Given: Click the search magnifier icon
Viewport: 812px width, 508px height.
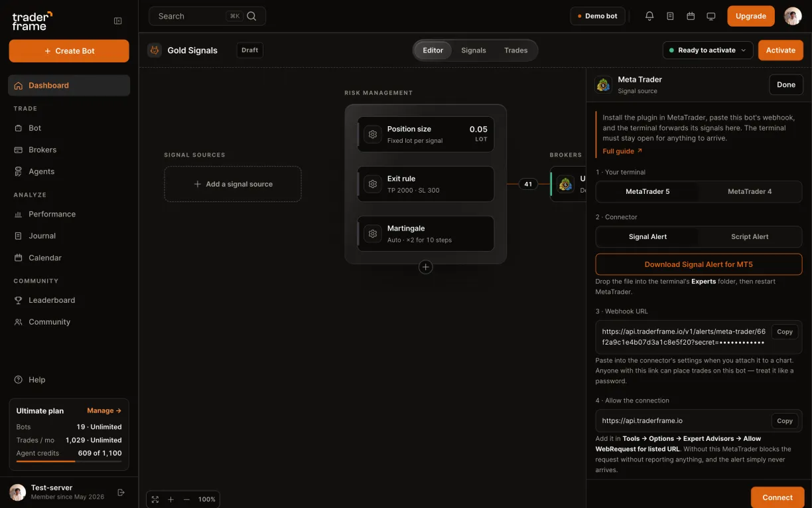Looking at the screenshot, I should pyautogui.click(x=251, y=16).
